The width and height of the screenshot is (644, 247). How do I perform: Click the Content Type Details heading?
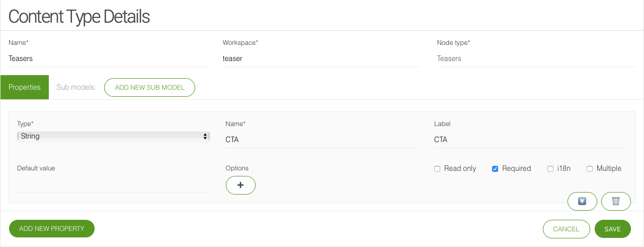(79, 17)
